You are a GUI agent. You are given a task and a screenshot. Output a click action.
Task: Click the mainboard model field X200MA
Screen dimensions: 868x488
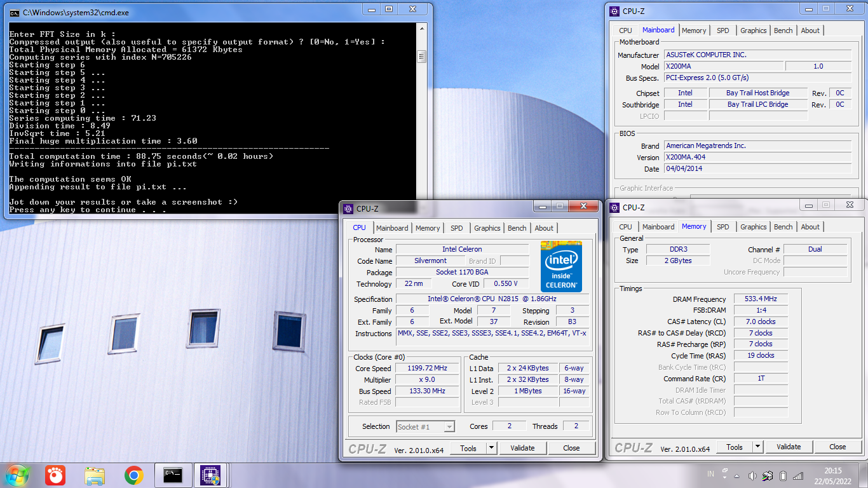tap(724, 66)
